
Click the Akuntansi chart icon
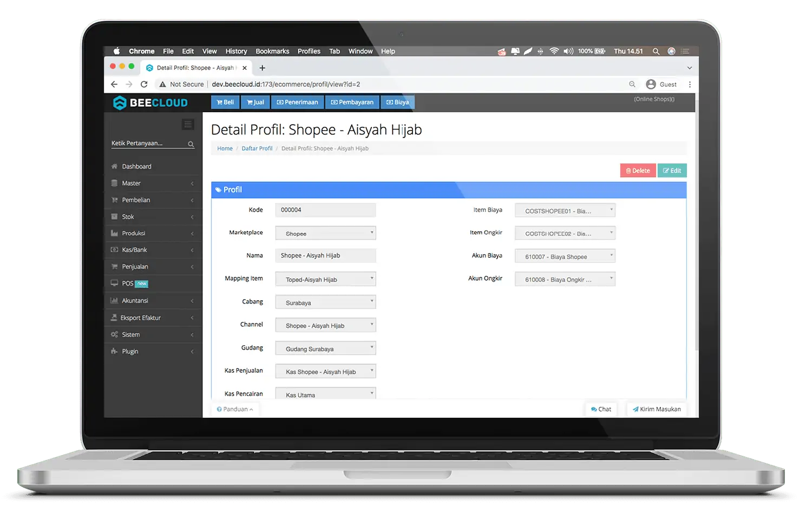click(x=114, y=300)
